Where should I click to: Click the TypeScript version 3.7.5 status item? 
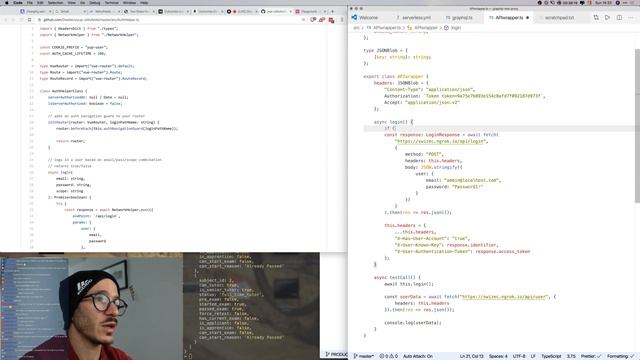click(571, 356)
